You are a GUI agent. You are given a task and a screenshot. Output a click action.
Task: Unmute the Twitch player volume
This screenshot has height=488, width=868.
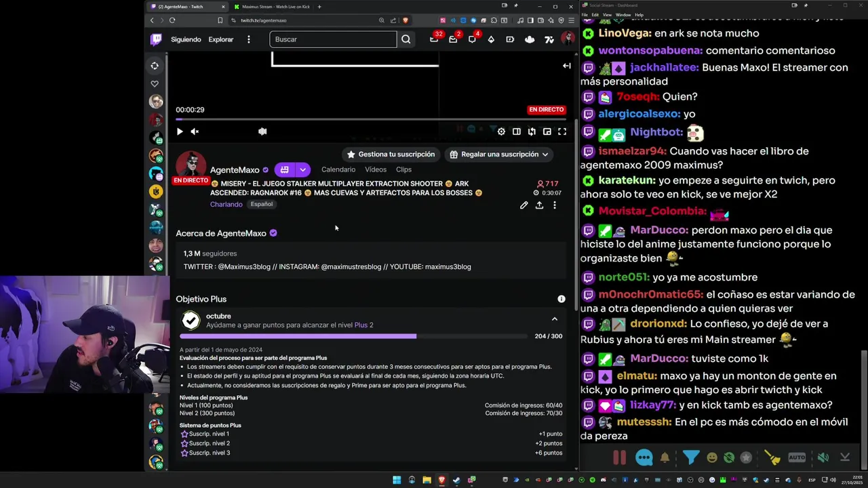[x=195, y=131]
